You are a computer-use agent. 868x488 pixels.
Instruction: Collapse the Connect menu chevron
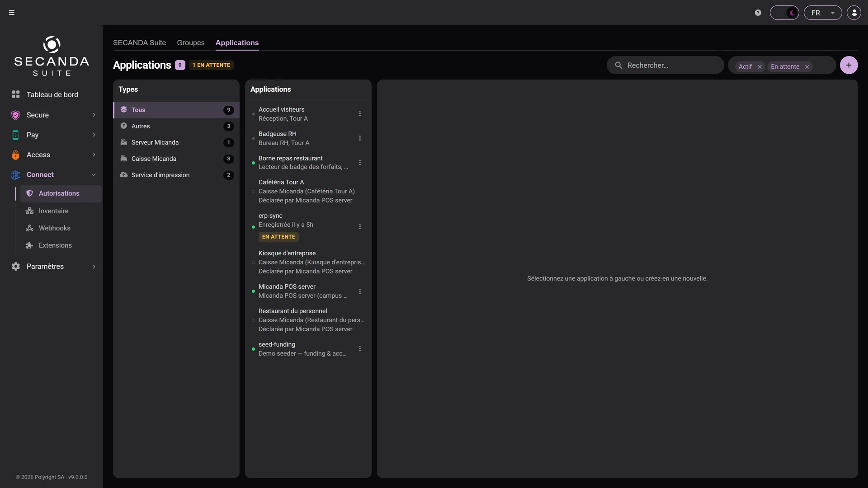tap(94, 175)
